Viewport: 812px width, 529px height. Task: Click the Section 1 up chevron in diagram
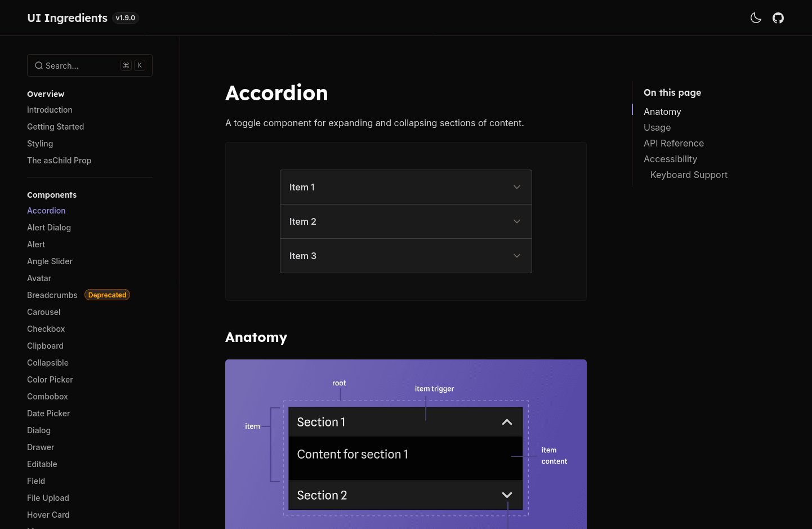(x=507, y=422)
